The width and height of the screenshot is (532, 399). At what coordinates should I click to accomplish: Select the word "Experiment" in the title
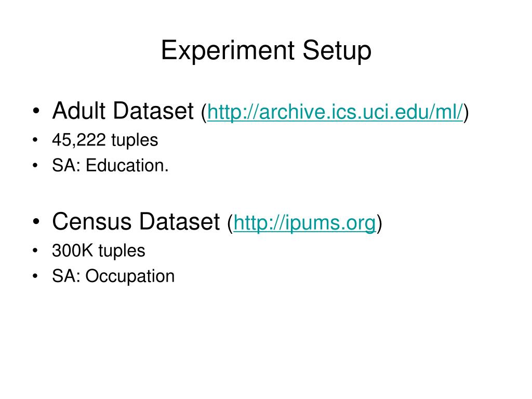[228, 51]
